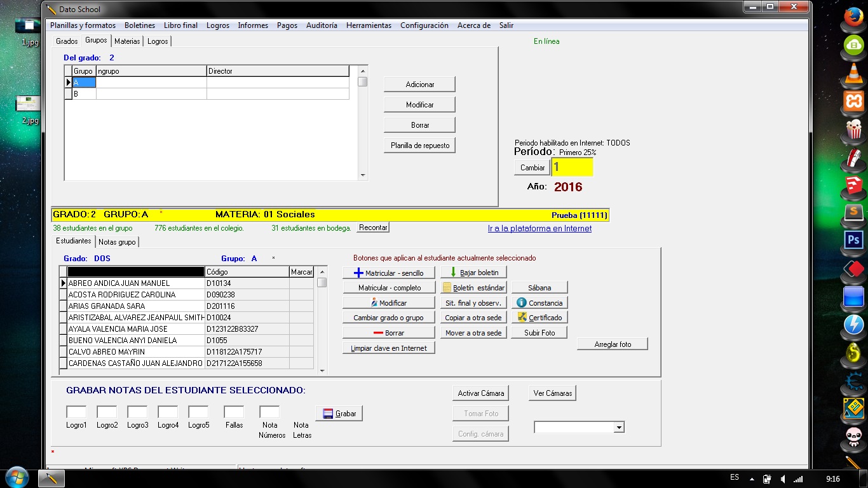The height and width of the screenshot is (488, 868).
Task: Click the Grabar button with flag icon
Action: tap(339, 414)
